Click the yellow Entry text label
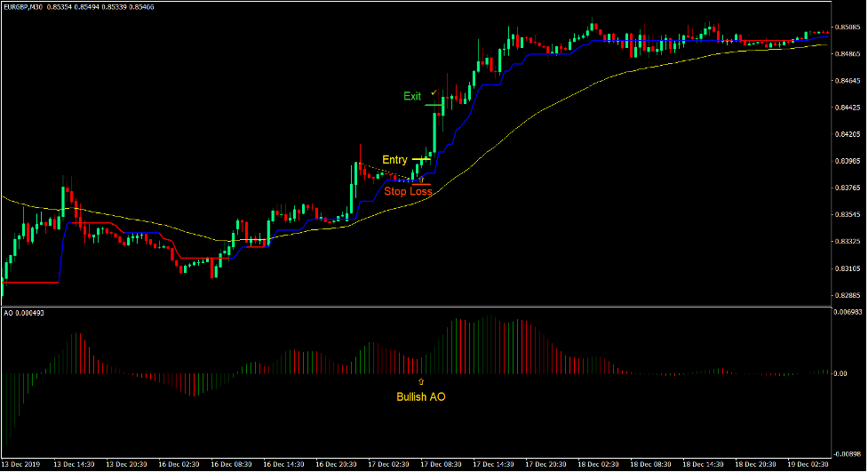 (x=394, y=160)
